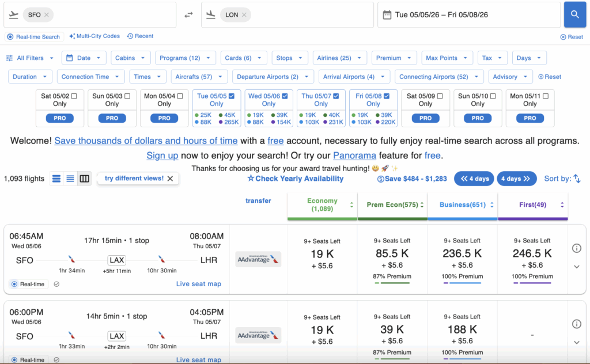Click the blue magnifier search button
Image resolution: width=590 pixels, height=364 pixels.
574,15
